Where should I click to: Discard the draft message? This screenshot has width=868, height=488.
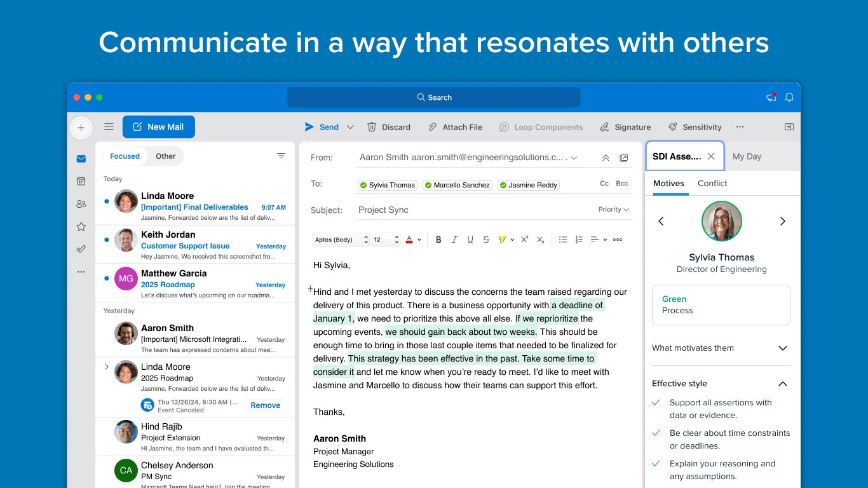coord(389,127)
